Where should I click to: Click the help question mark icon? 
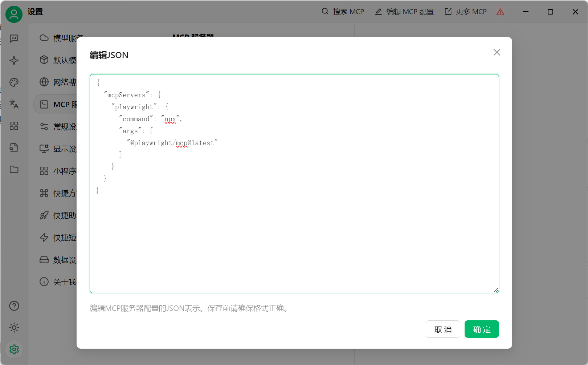[x=14, y=306]
